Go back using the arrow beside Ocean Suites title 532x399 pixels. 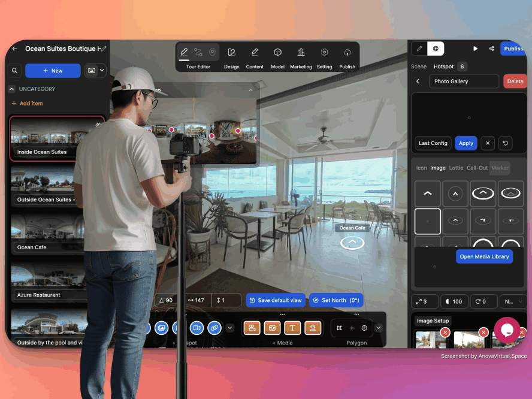tap(14, 49)
